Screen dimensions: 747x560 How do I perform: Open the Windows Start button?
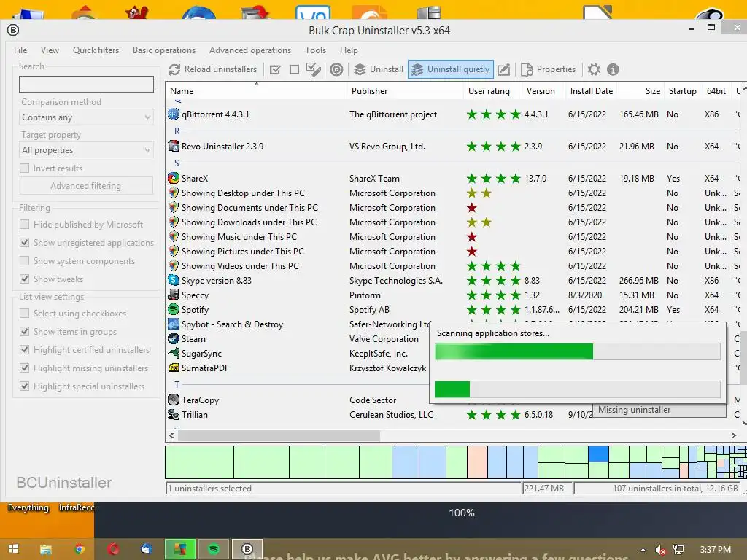(x=13, y=549)
